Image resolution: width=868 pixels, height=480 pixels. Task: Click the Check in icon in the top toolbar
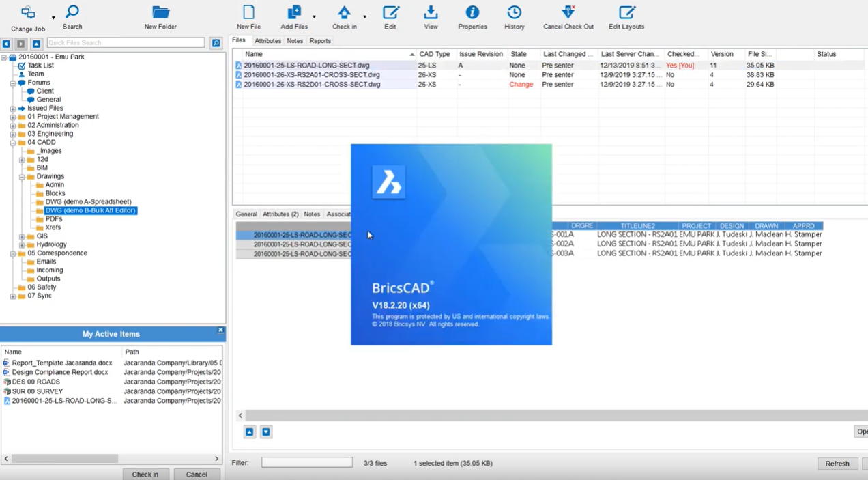[344, 12]
